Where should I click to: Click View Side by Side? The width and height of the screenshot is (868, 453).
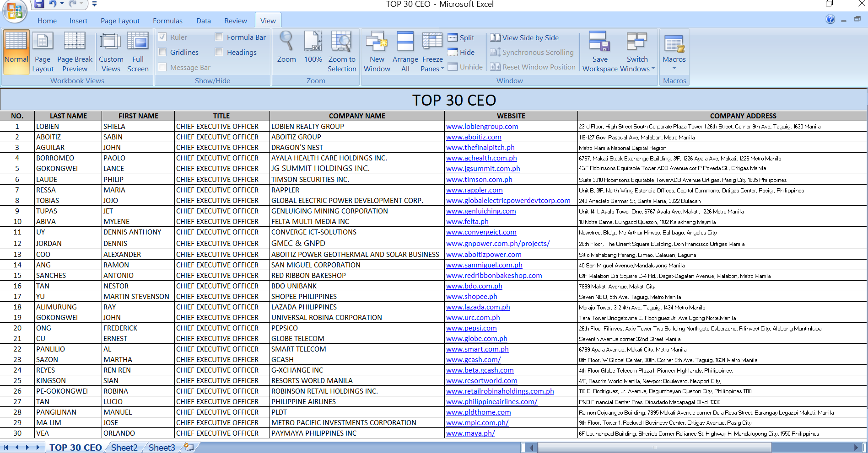524,37
